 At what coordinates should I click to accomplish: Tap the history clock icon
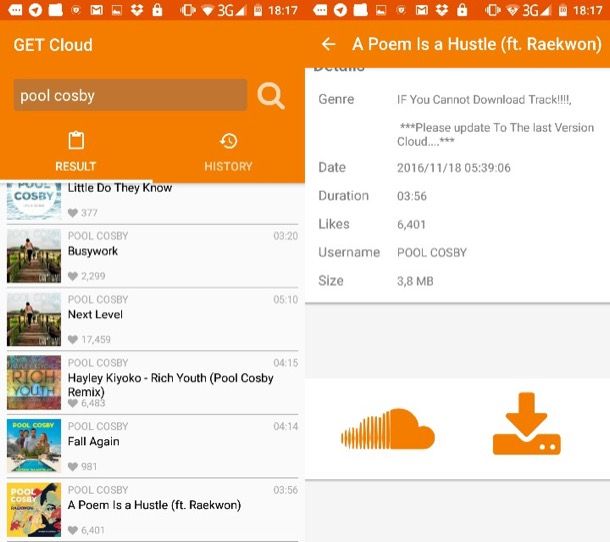tap(228, 141)
